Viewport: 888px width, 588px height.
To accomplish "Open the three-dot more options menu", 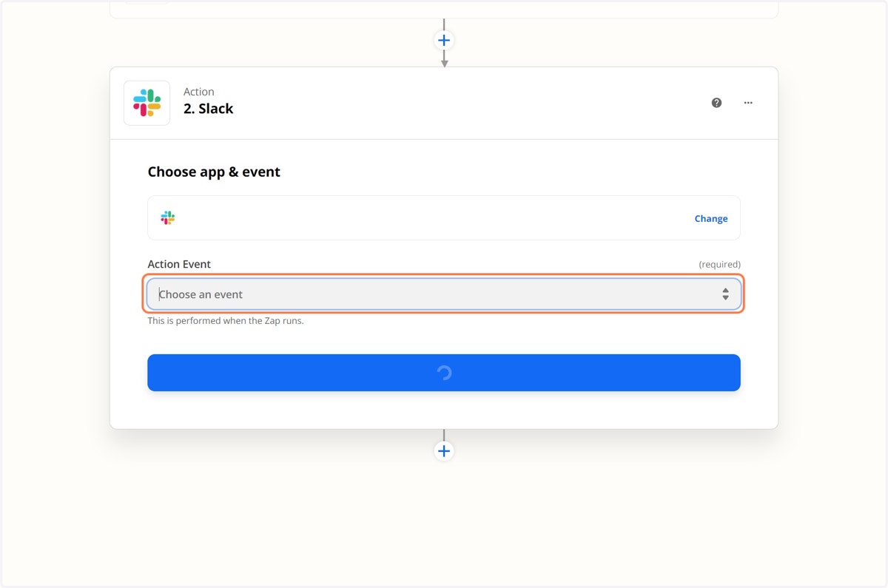I will (x=748, y=103).
